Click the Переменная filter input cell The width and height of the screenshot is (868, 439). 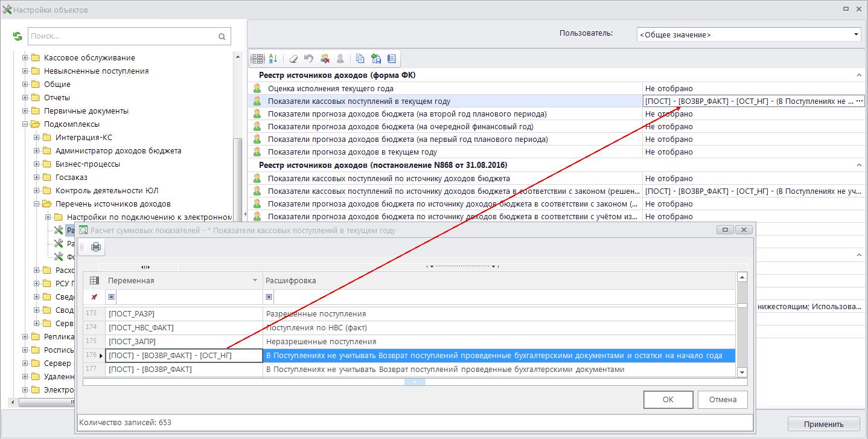189,297
